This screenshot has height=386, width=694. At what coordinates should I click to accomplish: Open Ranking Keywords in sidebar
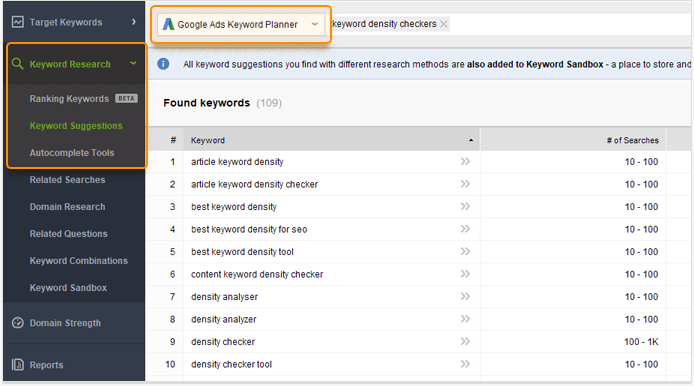point(69,99)
